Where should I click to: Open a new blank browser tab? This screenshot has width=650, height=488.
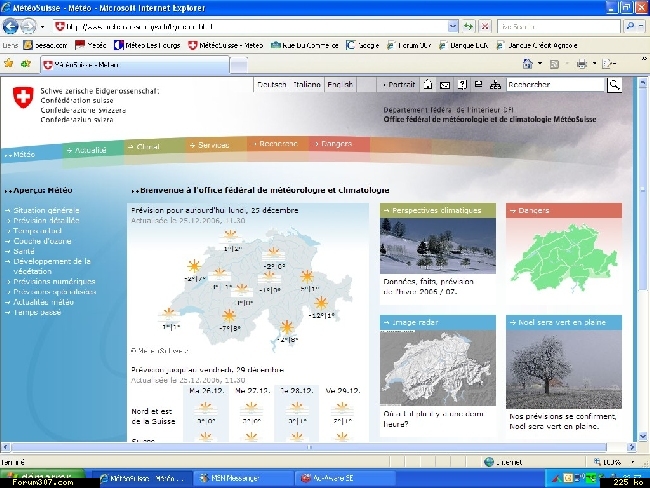point(238,65)
